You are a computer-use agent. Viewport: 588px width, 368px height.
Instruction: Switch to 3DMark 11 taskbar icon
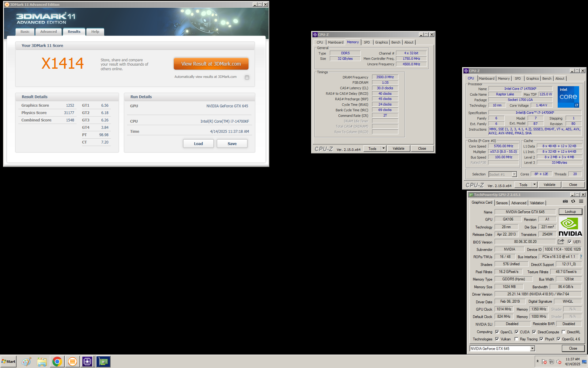(72, 362)
